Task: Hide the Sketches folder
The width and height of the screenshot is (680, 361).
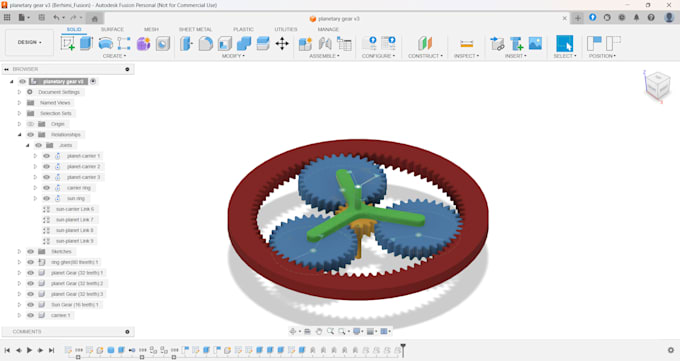Action: point(30,252)
